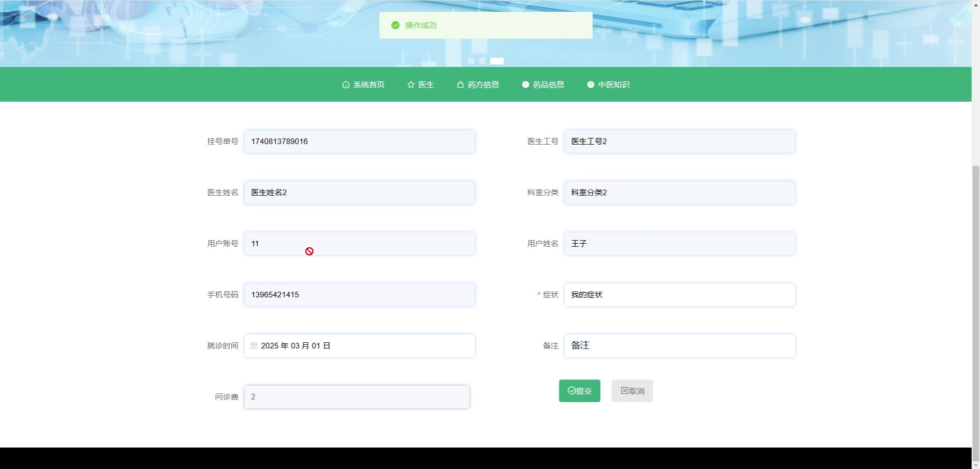Click the 问诊费 field containing 2

pos(357,397)
